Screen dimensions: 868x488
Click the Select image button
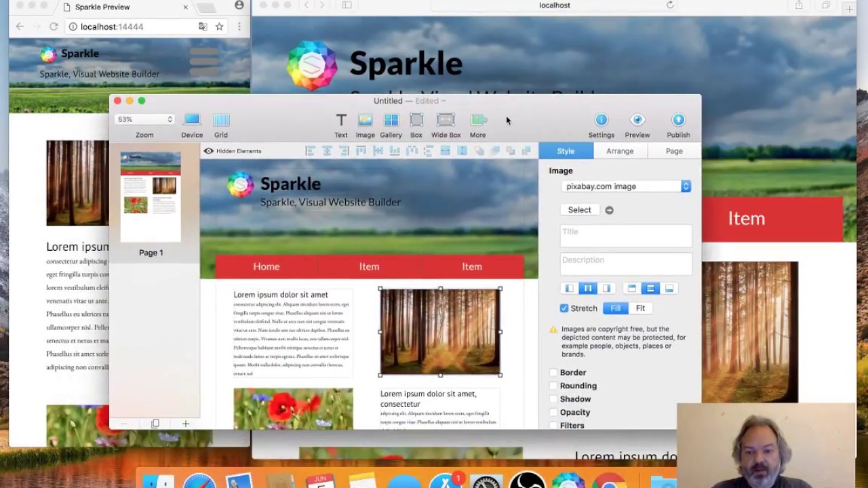(x=579, y=210)
